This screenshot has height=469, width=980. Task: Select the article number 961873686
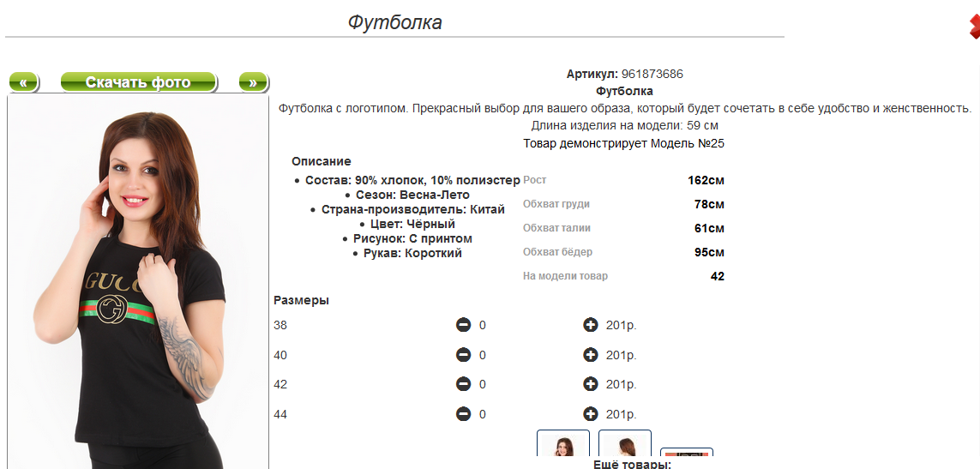(x=652, y=74)
